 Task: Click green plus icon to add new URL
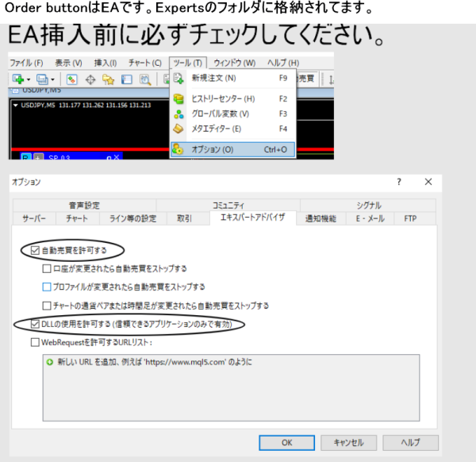click(49, 362)
